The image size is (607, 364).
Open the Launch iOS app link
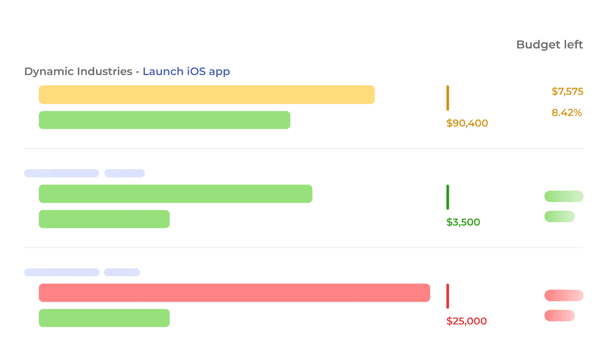tap(186, 71)
